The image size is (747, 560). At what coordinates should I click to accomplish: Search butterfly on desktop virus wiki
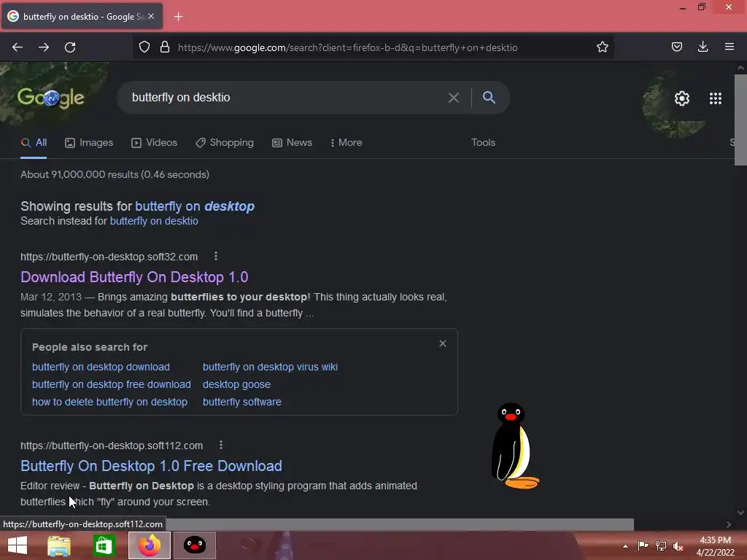(270, 367)
